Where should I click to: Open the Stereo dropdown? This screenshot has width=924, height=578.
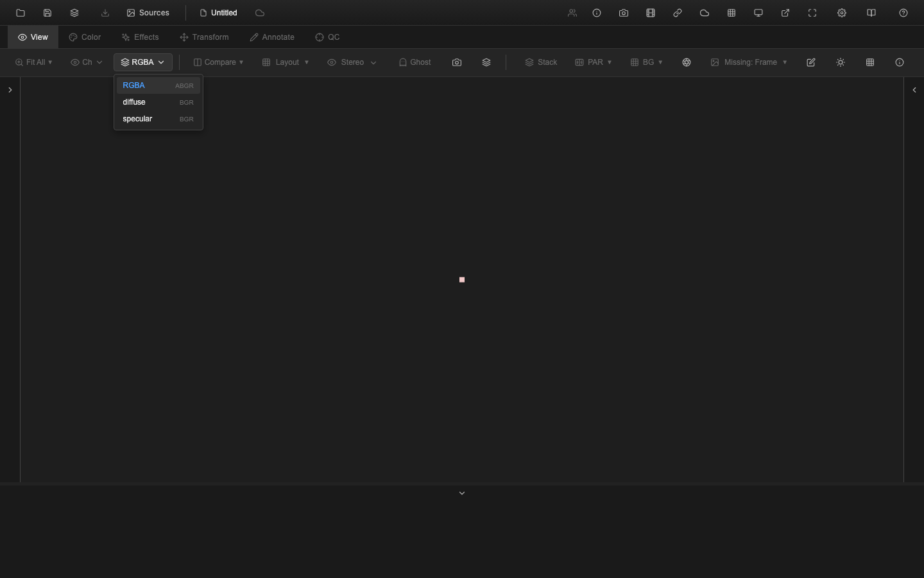click(351, 62)
